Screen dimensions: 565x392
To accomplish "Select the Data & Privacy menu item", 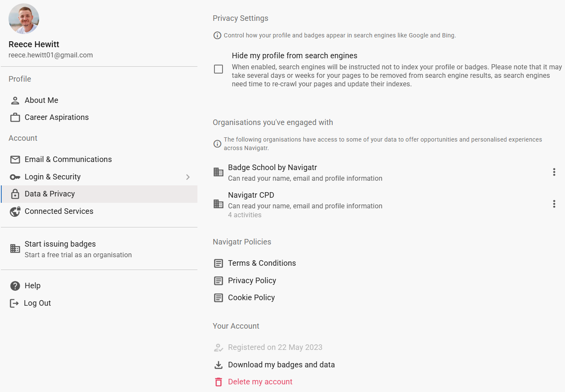I will pyautogui.click(x=50, y=194).
